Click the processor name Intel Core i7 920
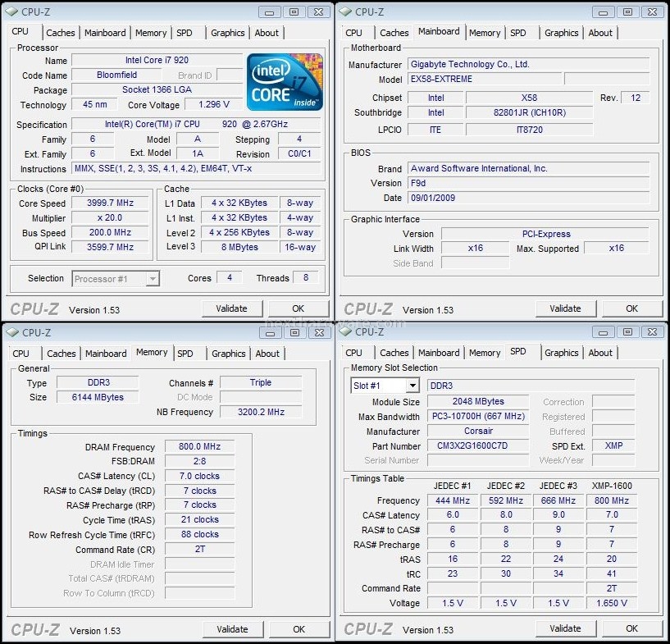 coord(157,60)
